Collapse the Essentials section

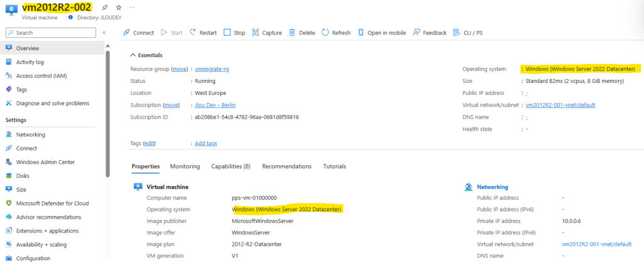point(146,55)
